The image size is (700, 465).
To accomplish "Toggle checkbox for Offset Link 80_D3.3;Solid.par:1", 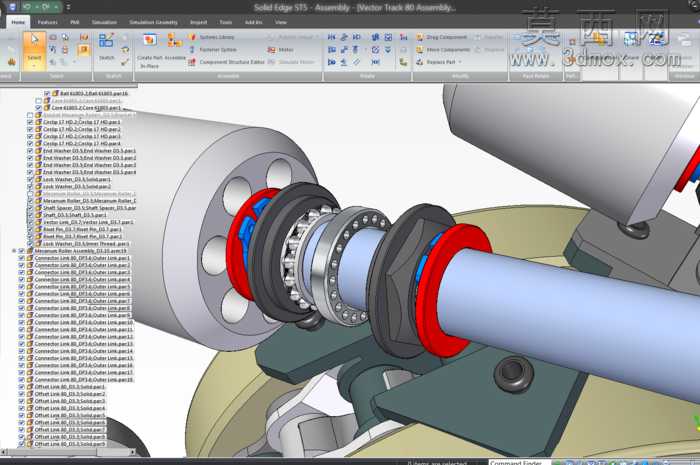I will tap(21, 386).
